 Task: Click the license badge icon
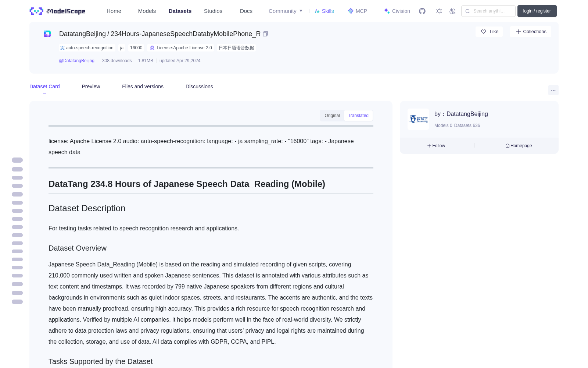click(x=152, y=48)
